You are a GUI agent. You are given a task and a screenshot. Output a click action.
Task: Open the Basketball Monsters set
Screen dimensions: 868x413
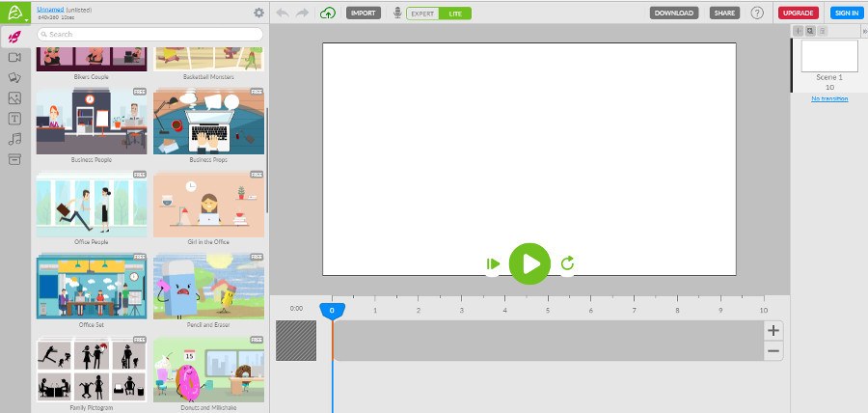[208, 59]
